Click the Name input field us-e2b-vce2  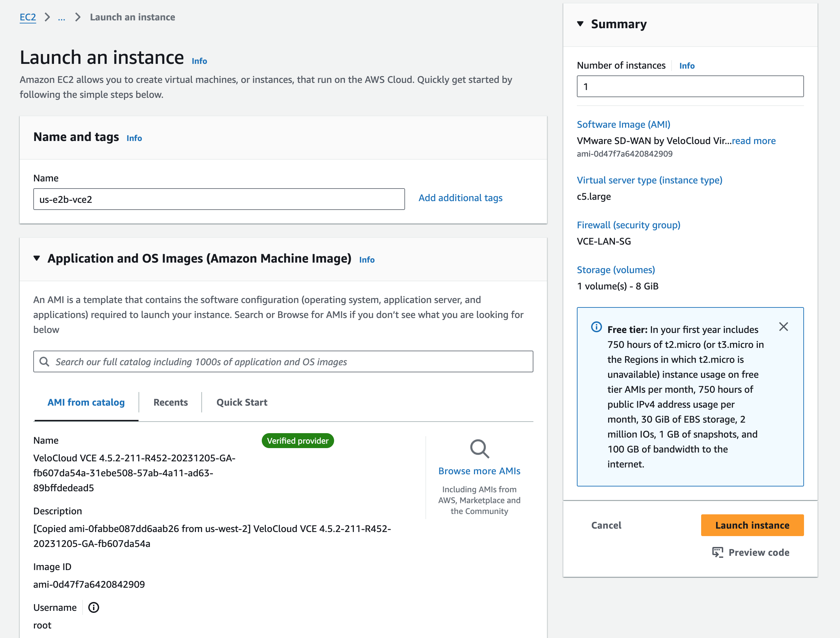(x=219, y=199)
